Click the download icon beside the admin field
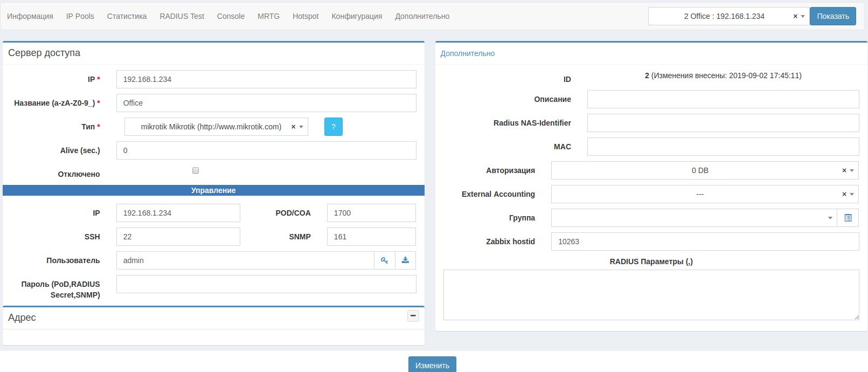This screenshot has height=372, width=868. point(405,260)
